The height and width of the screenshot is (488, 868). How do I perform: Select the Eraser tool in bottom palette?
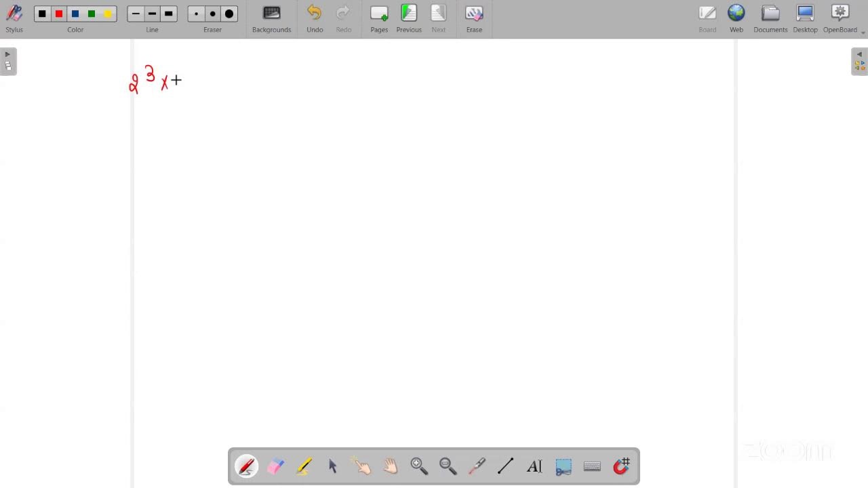[x=275, y=466]
